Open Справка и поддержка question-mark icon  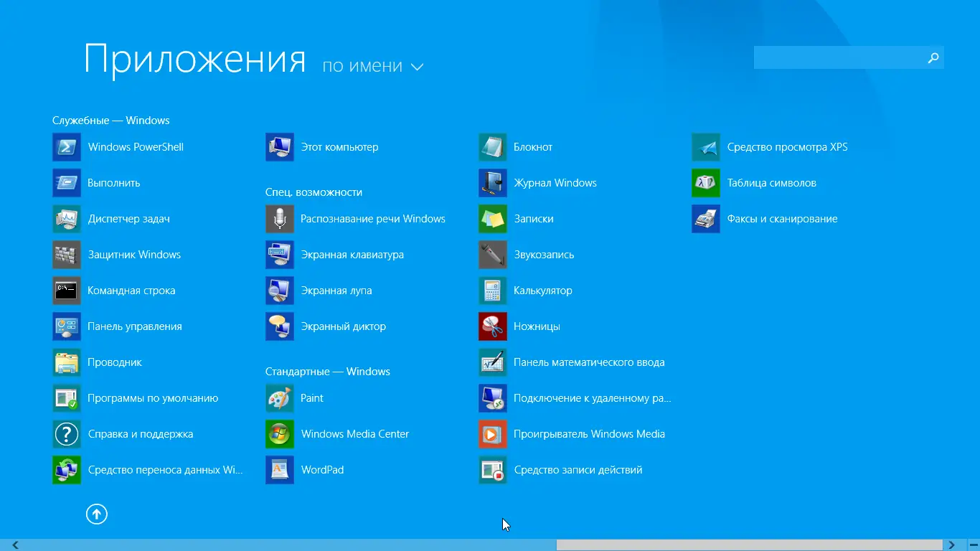[67, 434]
